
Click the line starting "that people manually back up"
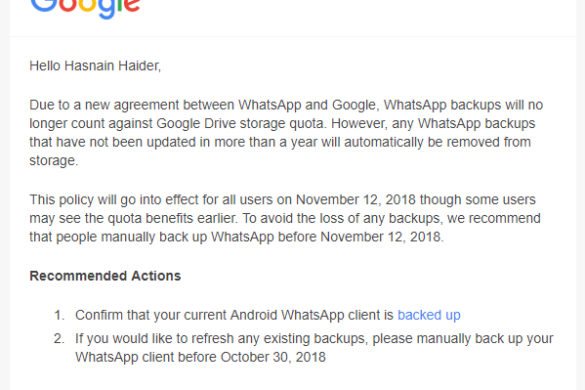237,237
